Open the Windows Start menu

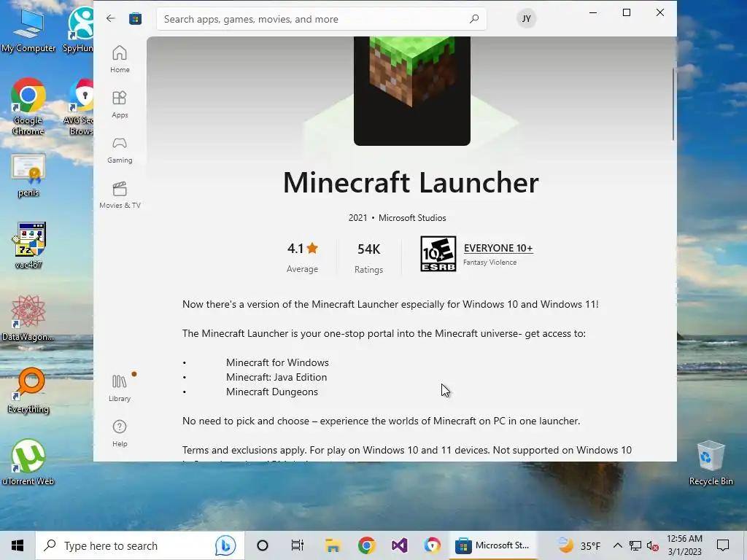(x=18, y=545)
